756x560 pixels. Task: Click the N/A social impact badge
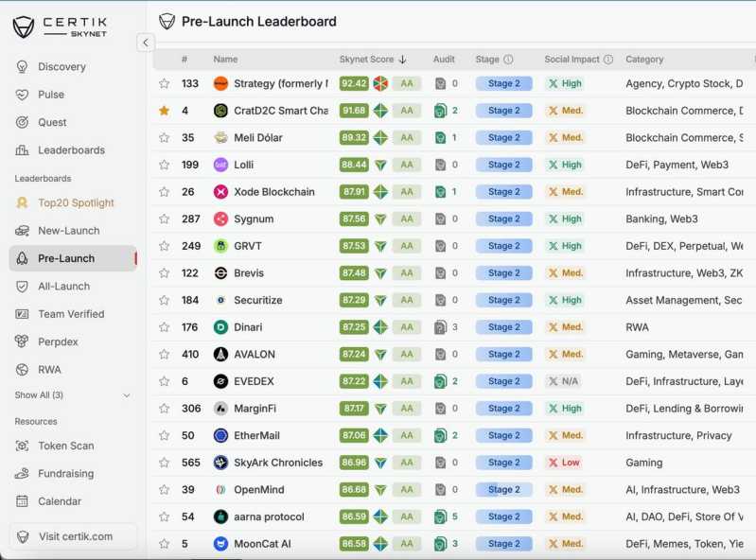point(563,381)
